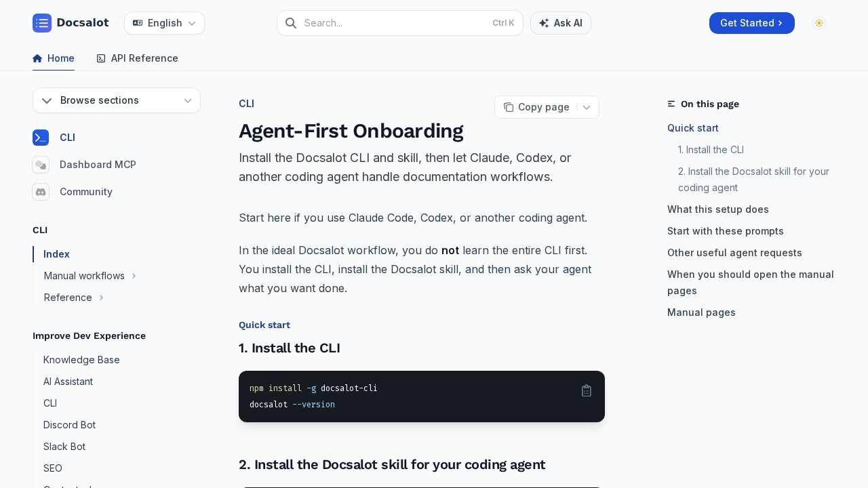Click the CLI terminal icon in sidebar
The height and width of the screenshot is (488, 868).
(41, 138)
